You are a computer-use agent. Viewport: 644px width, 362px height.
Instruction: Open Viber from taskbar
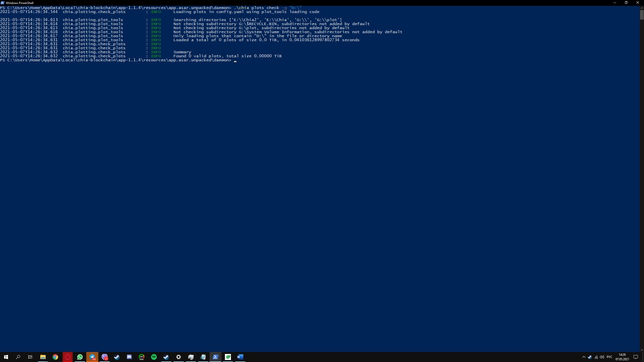105,357
